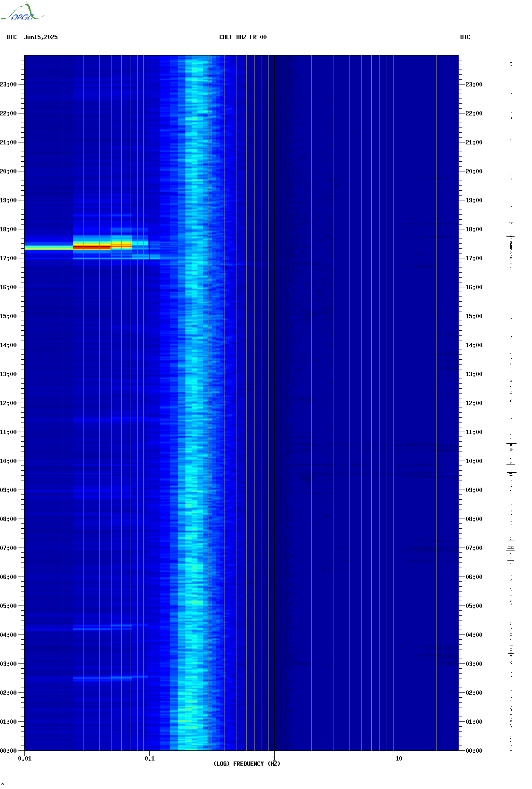Click '23:00' on the right time axis

tap(474, 85)
